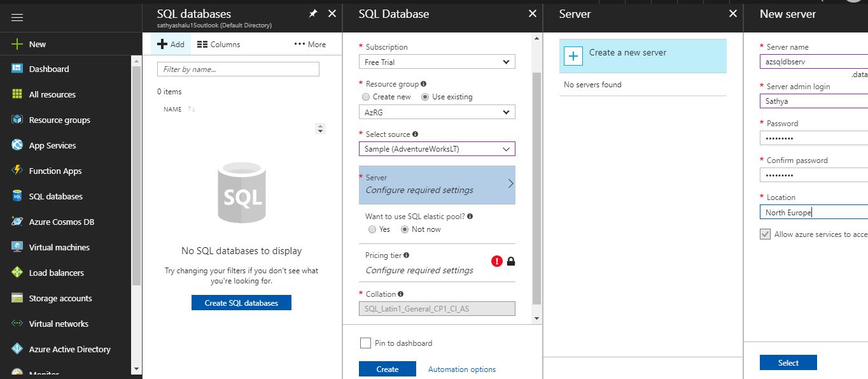Select App Services in the sidebar
The height and width of the screenshot is (379, 868).
(53, 145)
